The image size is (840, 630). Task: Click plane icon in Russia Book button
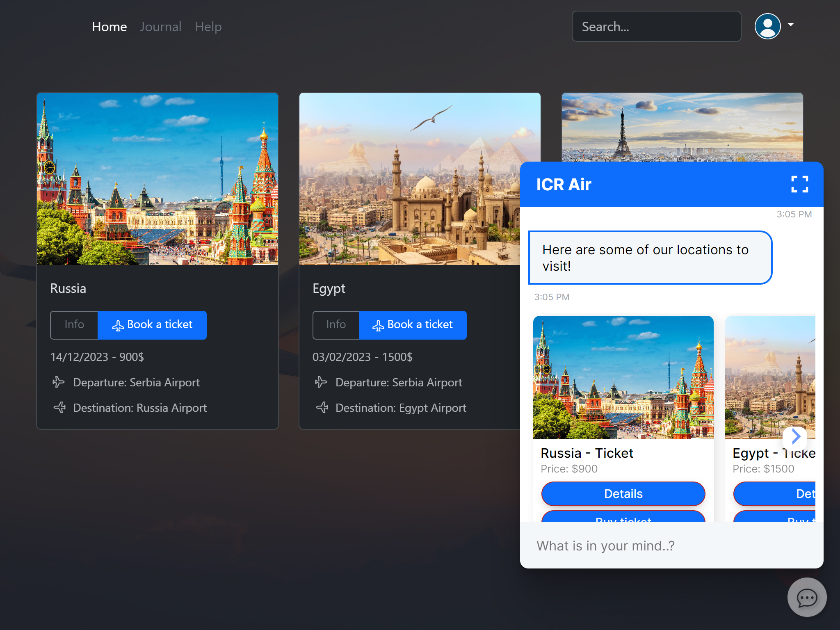(118, 326)
